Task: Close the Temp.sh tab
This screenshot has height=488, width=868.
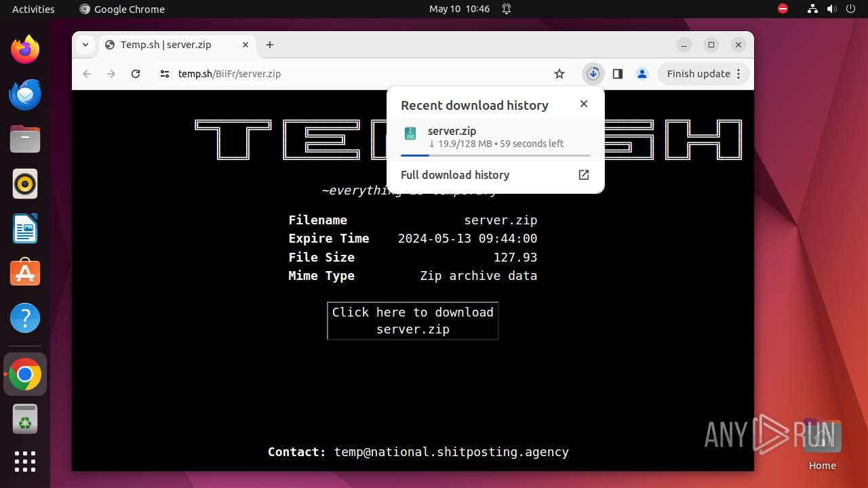Action: tap(245, 45)
